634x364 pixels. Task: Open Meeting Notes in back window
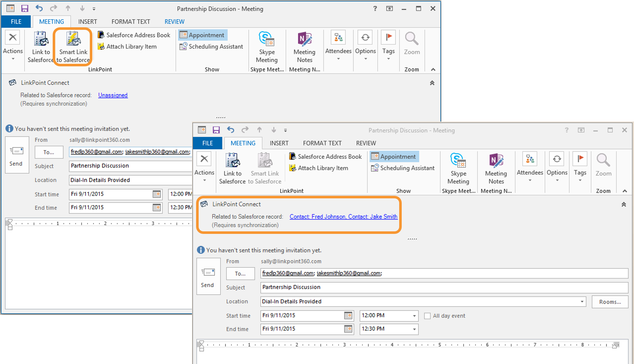(x=304, y=47)
